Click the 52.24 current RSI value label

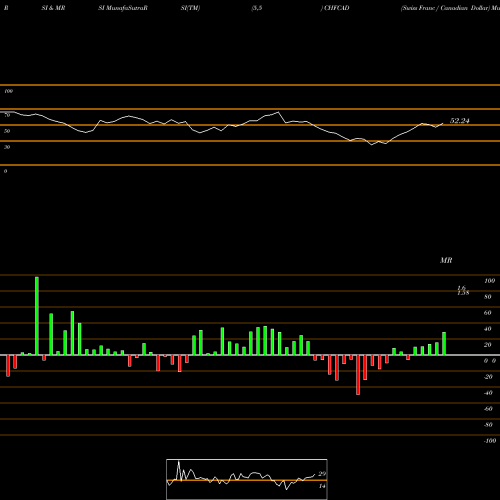(x=459, y=121)
